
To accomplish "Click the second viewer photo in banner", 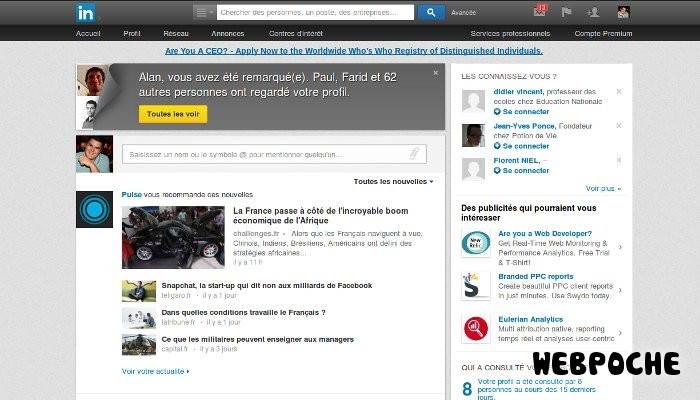I will [90, 113].
